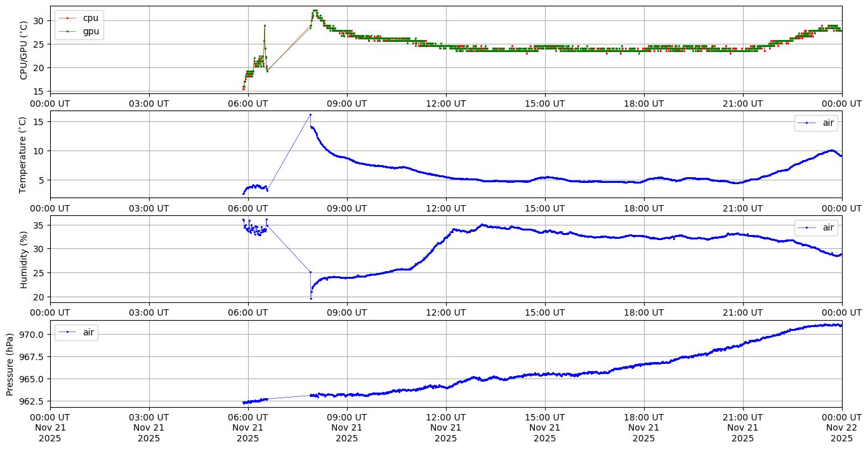The image size is (868, 449).
Task: Click the 12:00 UT Nov 21 bottom tick label
Action: tap(445, 427)
